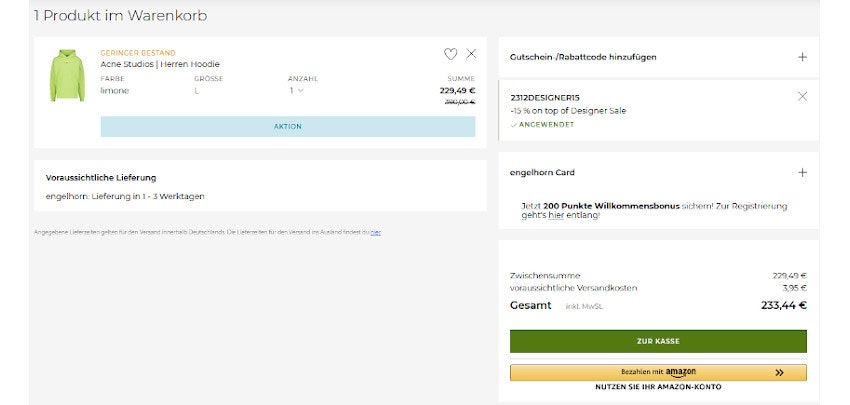Select the 'Geringer Bestand' stock notice
Viewport: 850px width, 405px height.
[x=138, y=53]
